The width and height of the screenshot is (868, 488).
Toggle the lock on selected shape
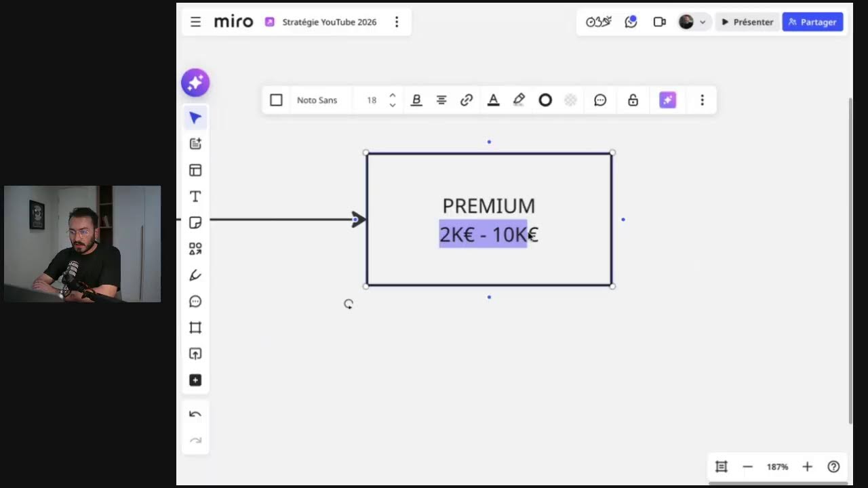point(633,100)
